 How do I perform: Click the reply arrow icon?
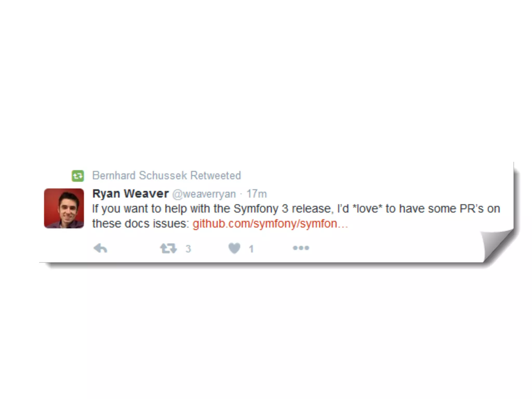click(x=100, y=248)
